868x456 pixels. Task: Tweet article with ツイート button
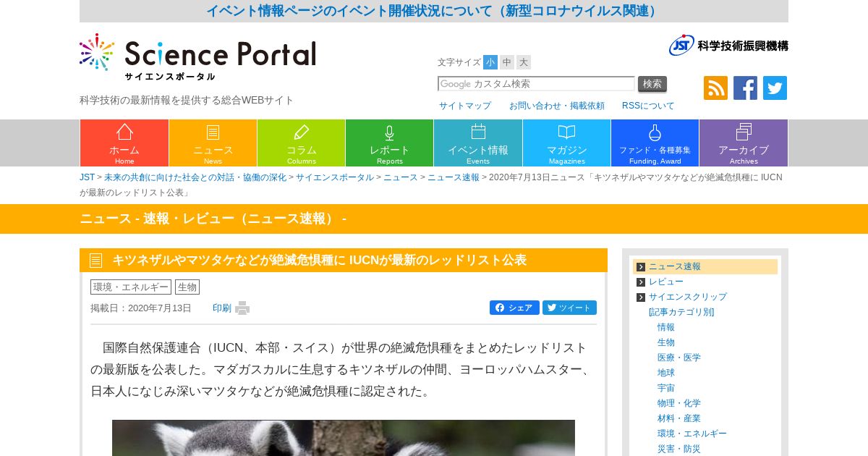(569, 308)
